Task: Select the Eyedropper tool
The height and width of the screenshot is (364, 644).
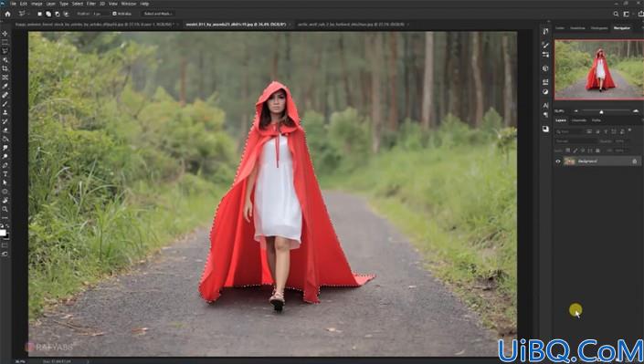Action: (x=5, y=86)
